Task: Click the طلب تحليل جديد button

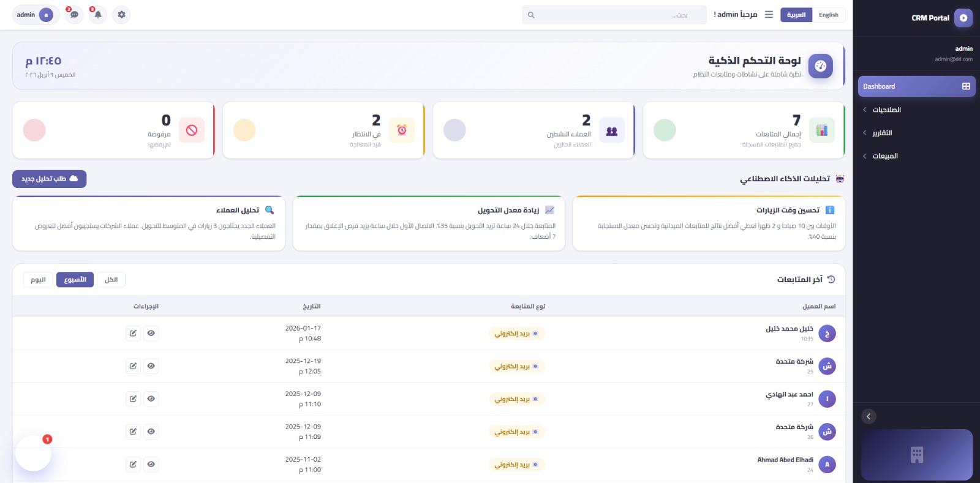Action: [x=50, y=179]
